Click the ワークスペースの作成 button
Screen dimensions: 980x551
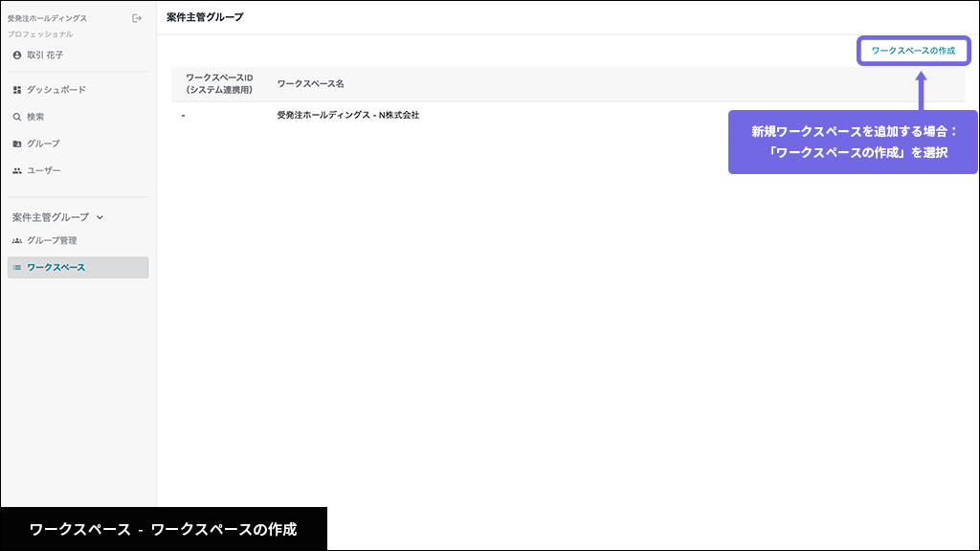point(913,51)
